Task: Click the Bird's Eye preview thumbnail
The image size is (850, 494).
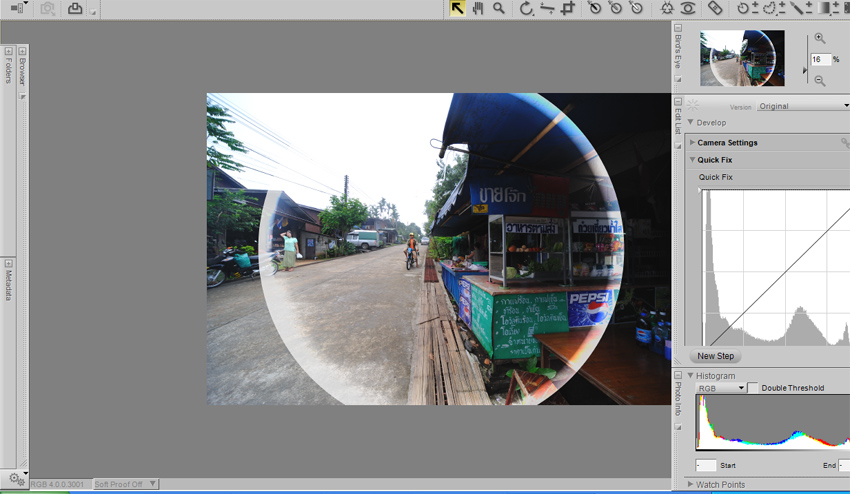Action: (742, 58)
